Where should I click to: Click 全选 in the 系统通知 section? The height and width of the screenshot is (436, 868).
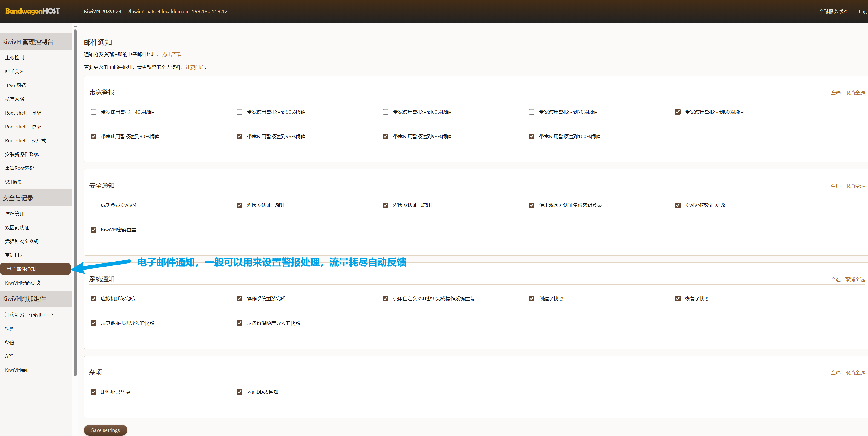pyautogui.click(x=835, y=279)
